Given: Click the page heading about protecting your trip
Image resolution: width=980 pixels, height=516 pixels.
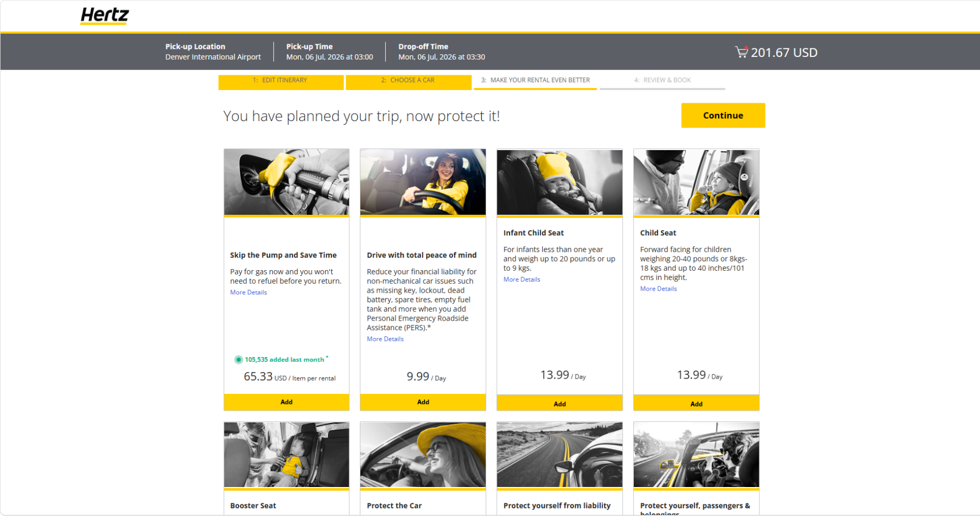Looking at the screenshot, I should [361, 116].
